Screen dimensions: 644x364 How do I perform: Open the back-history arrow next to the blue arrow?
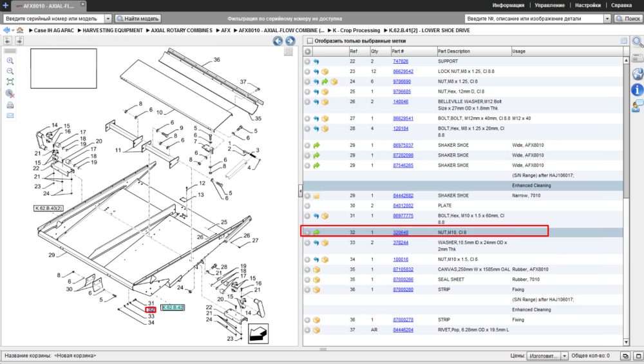point(13,30)
